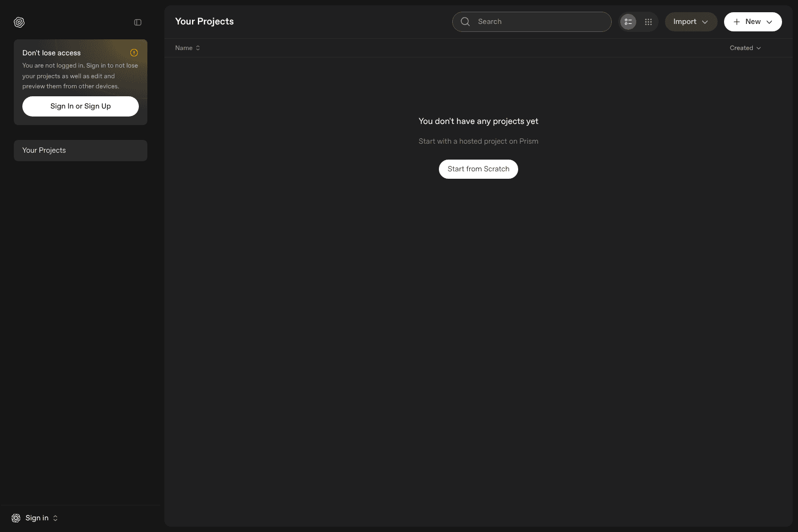798x532 pixels.
Task: Click "You don't have any projects yet" message
Action: pos(478,121)
